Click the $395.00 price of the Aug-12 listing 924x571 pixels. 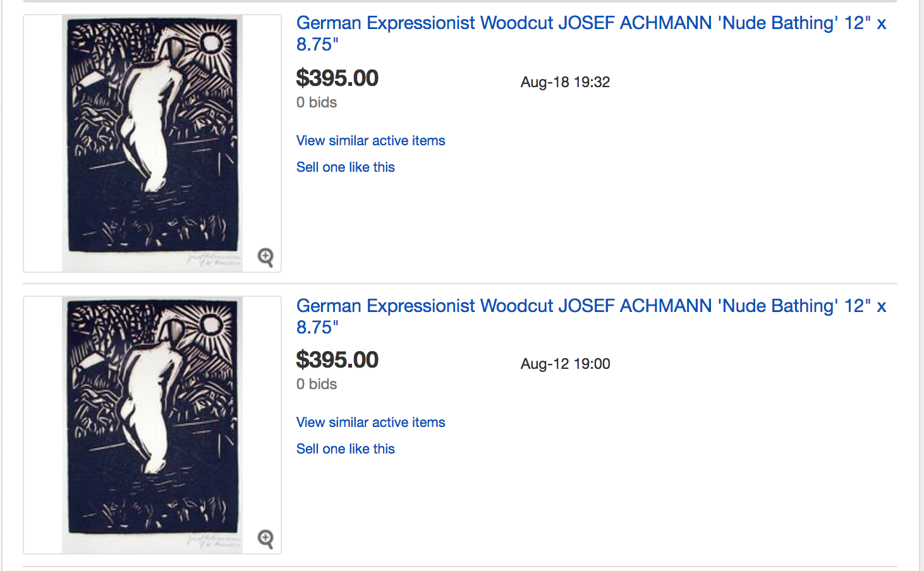point(337,360)
